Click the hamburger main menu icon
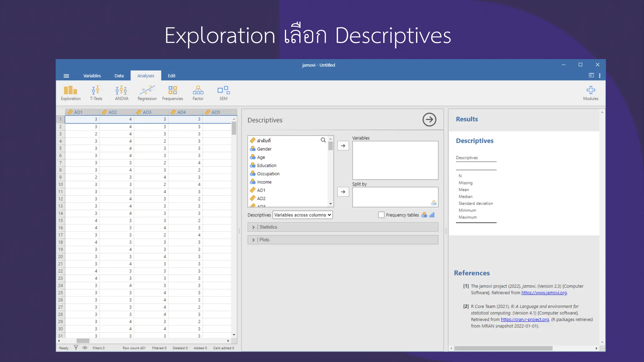 [66, 76]
